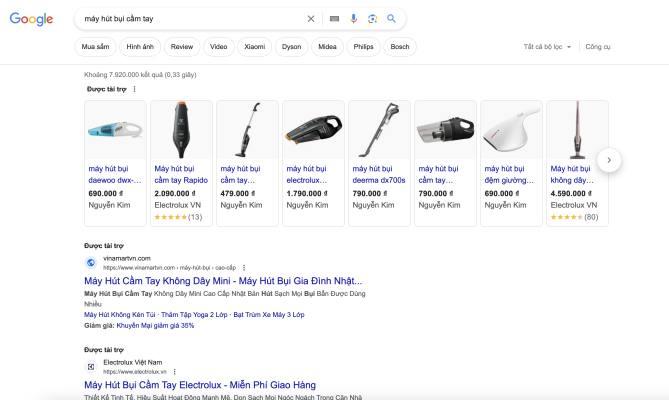Open the Công cụ tools menu
669x400 pixels.
[598, 47]
